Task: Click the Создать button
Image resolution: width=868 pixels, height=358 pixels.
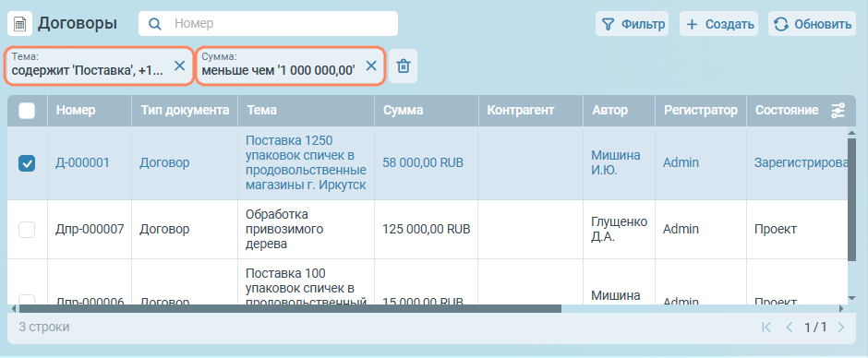Action: (718, 24)
